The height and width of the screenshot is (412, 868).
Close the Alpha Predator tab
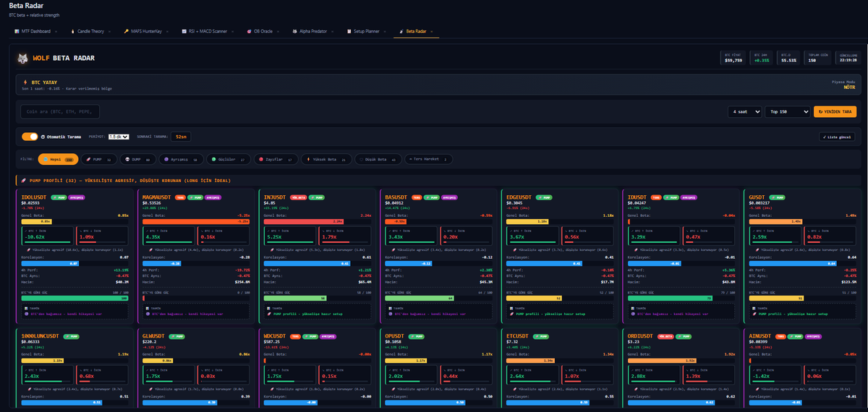click(332, 32)
